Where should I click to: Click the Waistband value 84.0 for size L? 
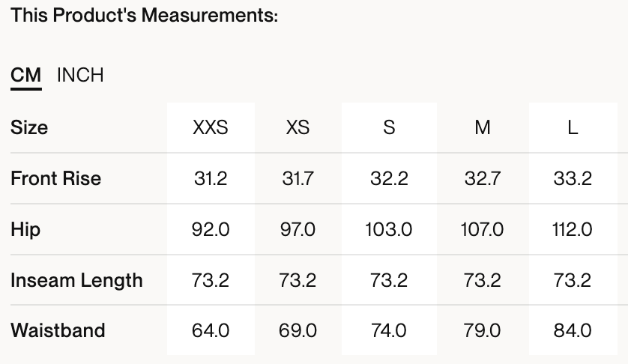[x=573, y=330]
